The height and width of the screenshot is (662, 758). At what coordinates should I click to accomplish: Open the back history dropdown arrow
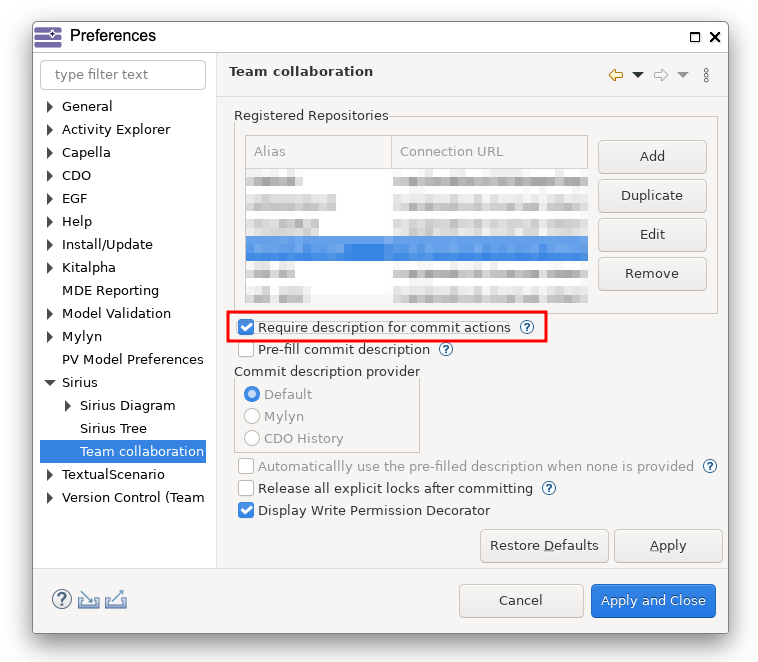638,75
